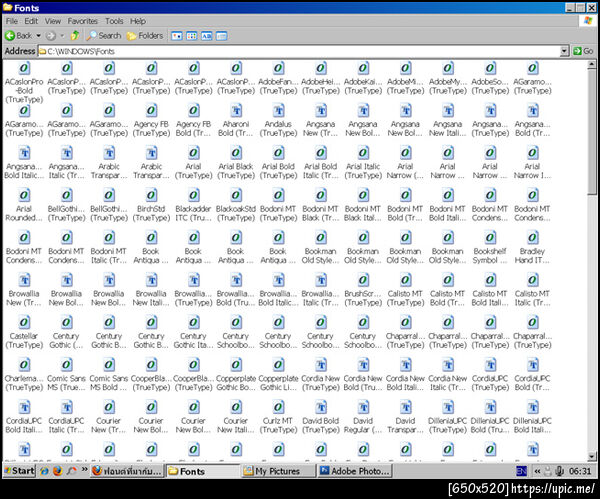Screen dimensions: 600x499
Task: Open the Help menu
Action: (138, 21)
